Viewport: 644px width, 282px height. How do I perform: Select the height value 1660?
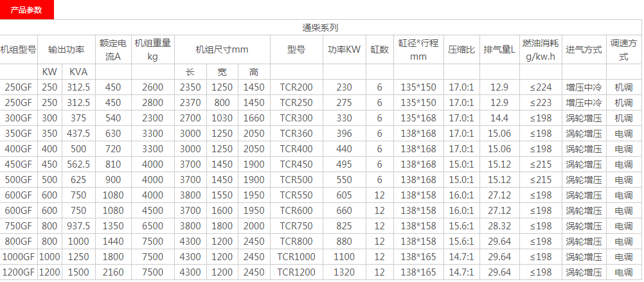click(x=254, y=118)
